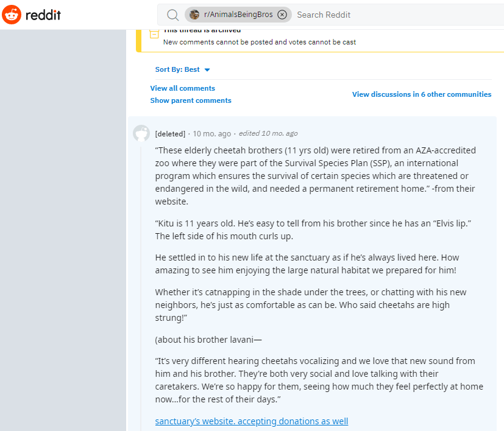Click the 10 mo. ago timestamp
The width and height of the screenshot is (504, 431).
pos(212,133)
